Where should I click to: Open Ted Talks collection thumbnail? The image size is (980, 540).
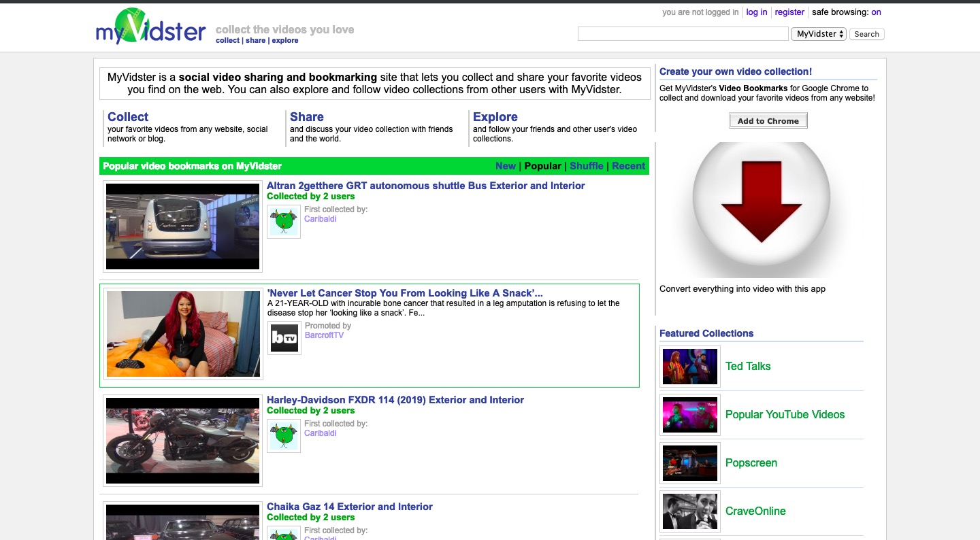tap(690, 367)
